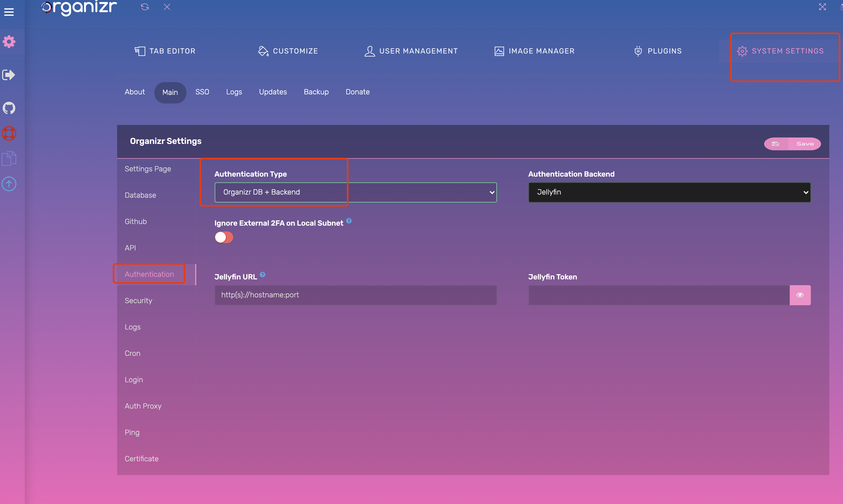Open the pink settings gear in sidebar

[9, 42]
